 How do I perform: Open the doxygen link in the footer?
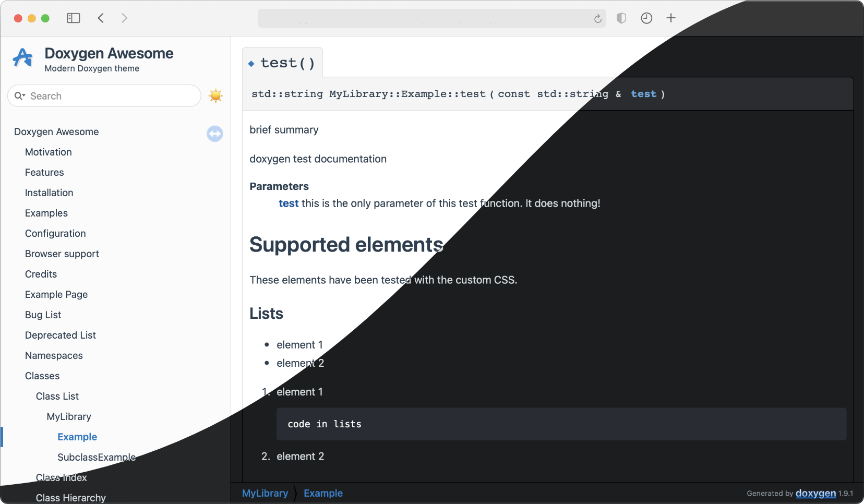point(815,494)
